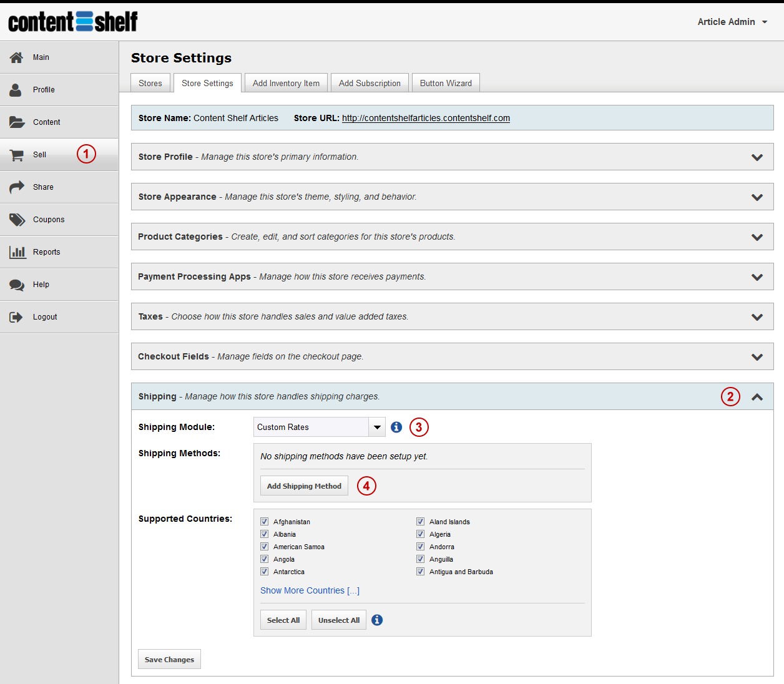Open Sell using the shopping cart icon
Image resolution: width=784 pixels, height=684 pixels.
(x=17, y=155)
